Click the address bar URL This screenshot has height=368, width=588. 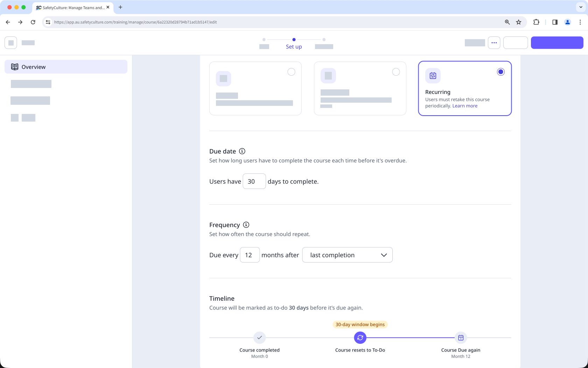click(135, 22)
